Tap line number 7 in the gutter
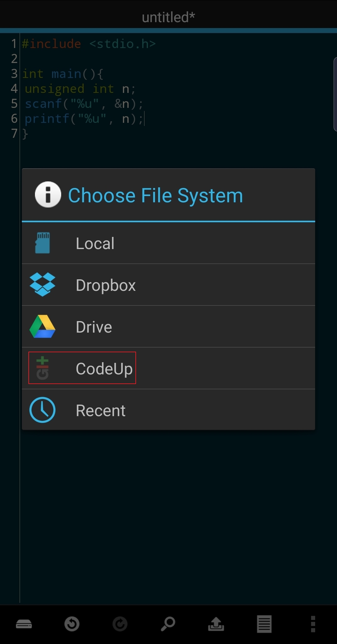This screenshot has height=644, width=337. [x=14, y=133]
